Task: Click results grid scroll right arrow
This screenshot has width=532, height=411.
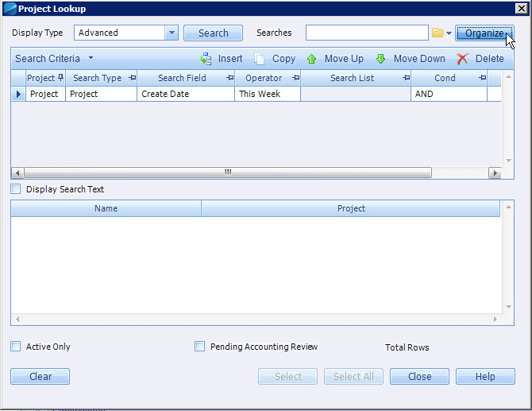Action: 495,319
